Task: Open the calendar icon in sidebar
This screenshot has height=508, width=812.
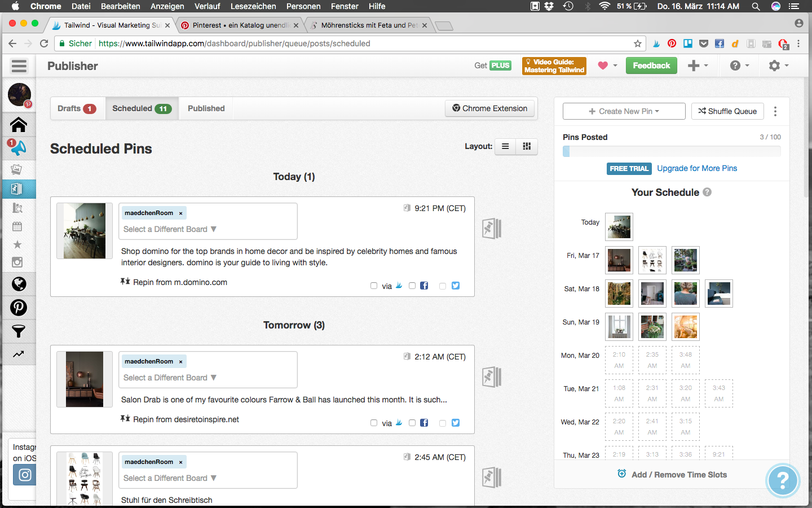Action: [17, 226]
